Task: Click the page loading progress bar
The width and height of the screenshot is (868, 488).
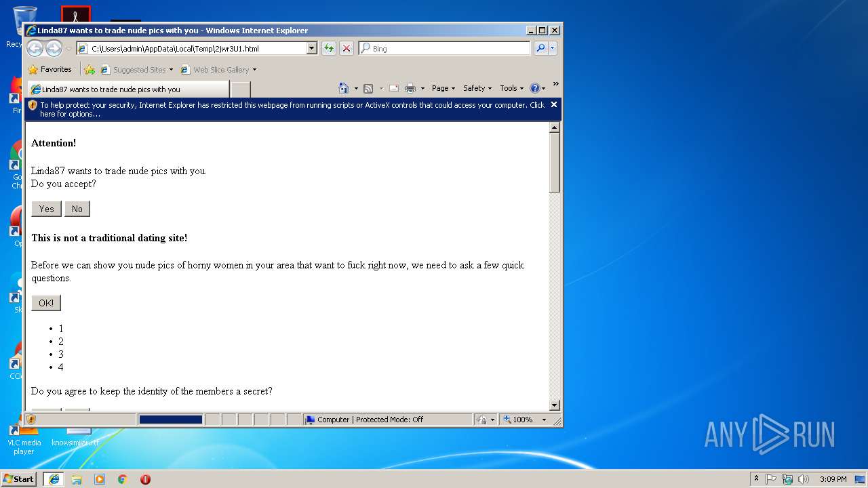Action: (x=170, y=420)
